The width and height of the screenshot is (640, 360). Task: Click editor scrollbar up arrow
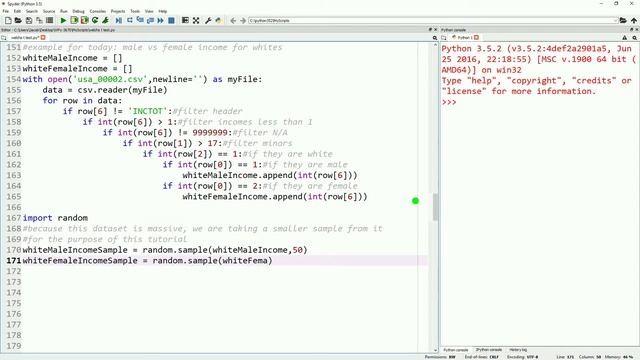pos(435,44)
